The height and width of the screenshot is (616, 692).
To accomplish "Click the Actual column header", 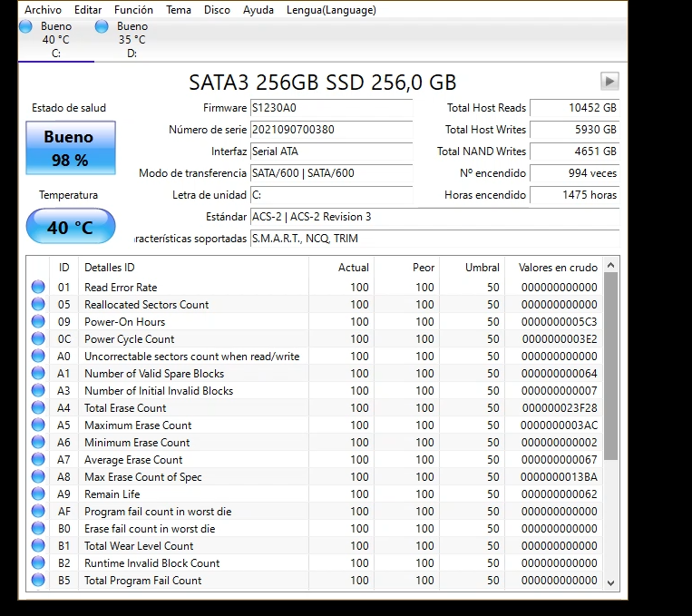I will pos(341,268).
